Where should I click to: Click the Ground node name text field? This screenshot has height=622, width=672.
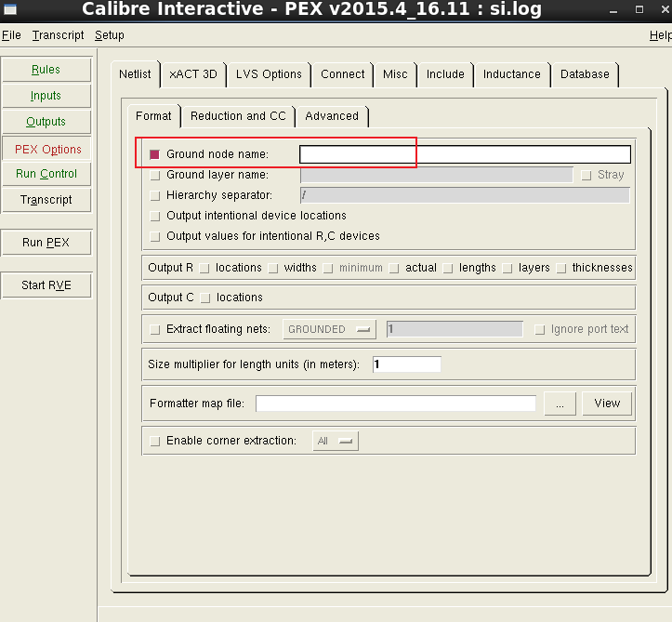pyautogui.click(x=465, y=154)
